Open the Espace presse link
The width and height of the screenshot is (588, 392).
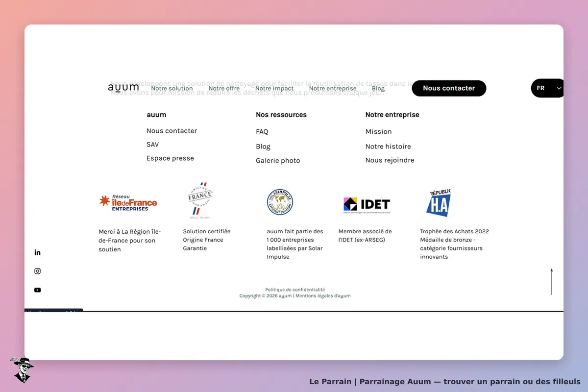coord(170,158)
